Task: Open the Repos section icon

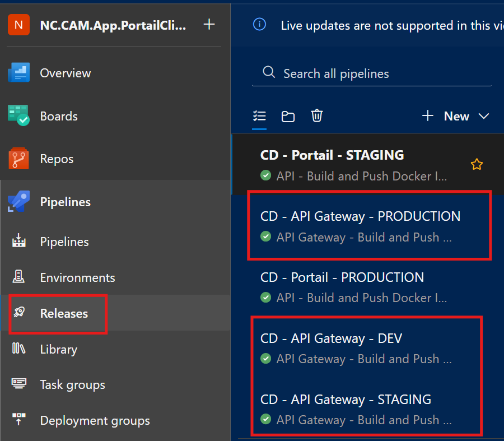Action: point(18,159)
